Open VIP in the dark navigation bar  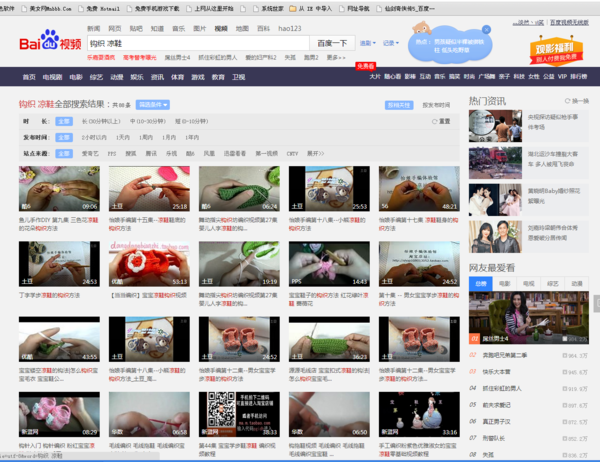click(x=562, y=77)
